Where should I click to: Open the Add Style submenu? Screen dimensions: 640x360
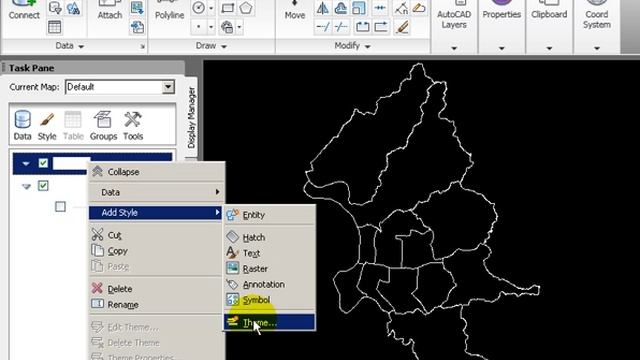pos(157,213)
